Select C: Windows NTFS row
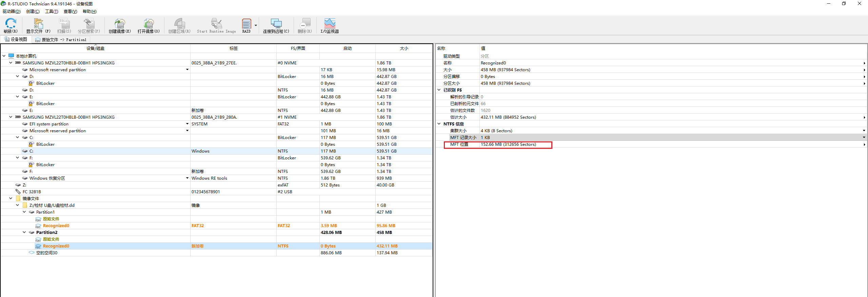This screenshot has height=297, width=868. click(216, 151)
